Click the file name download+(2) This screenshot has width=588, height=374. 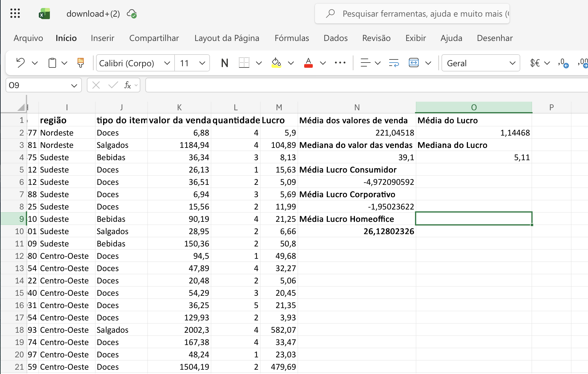93,14
